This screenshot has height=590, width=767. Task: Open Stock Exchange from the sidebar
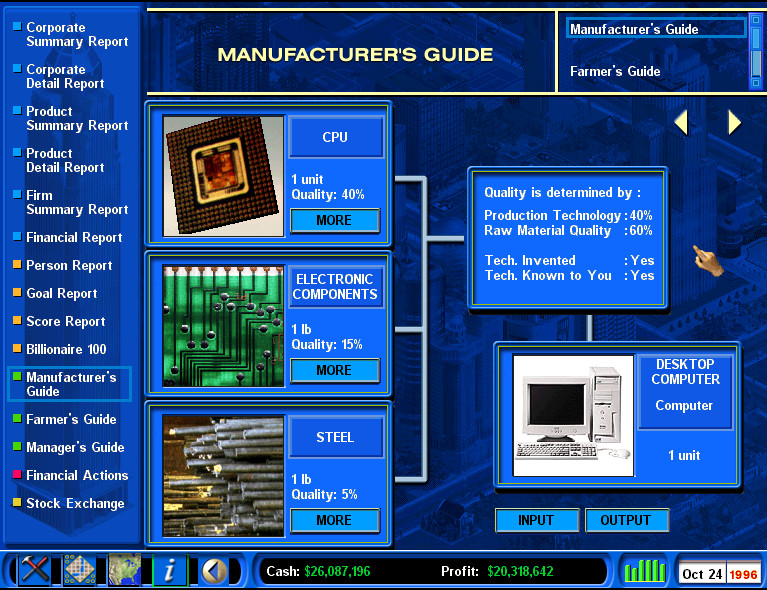[75, 504]
